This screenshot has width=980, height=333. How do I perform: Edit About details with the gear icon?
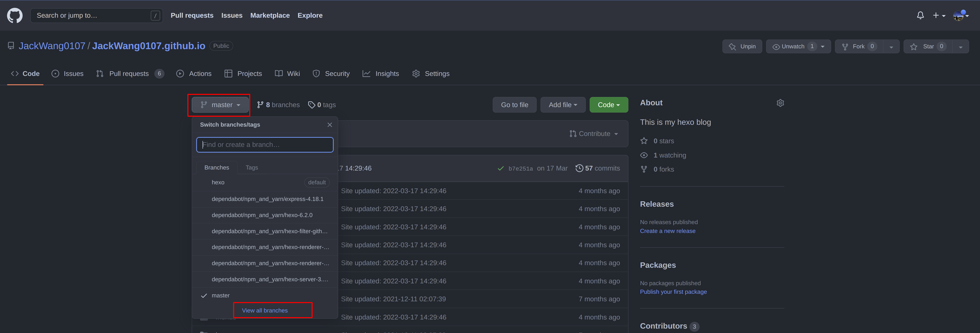coord(780,103)
